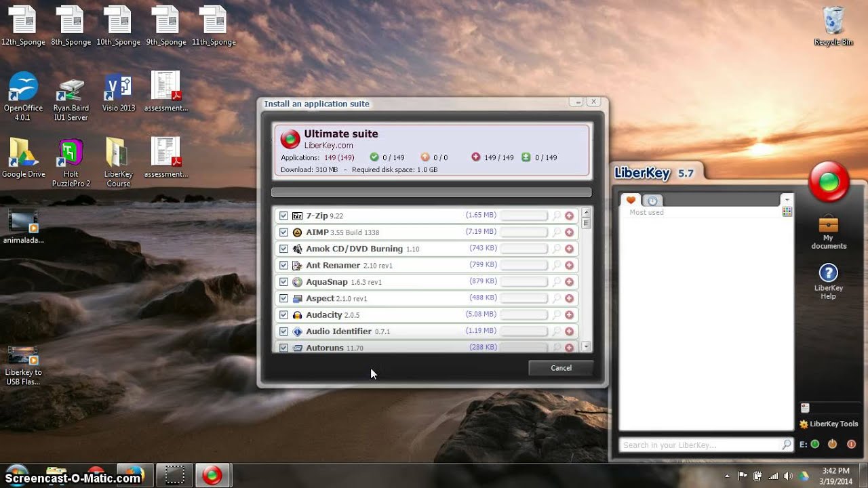Click the AIMP application icon

297,232
